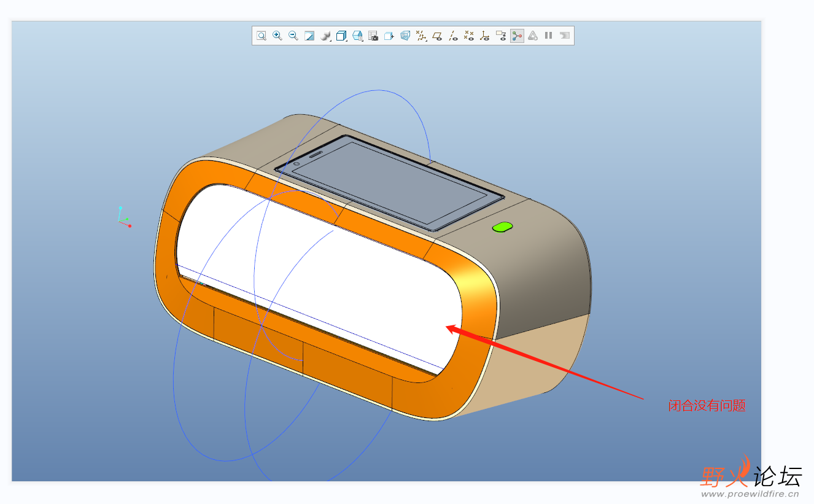The width and height of the screenshot is (814, 504).
Task: Toggle coordinate system display
Action: [x=485, y=36]
